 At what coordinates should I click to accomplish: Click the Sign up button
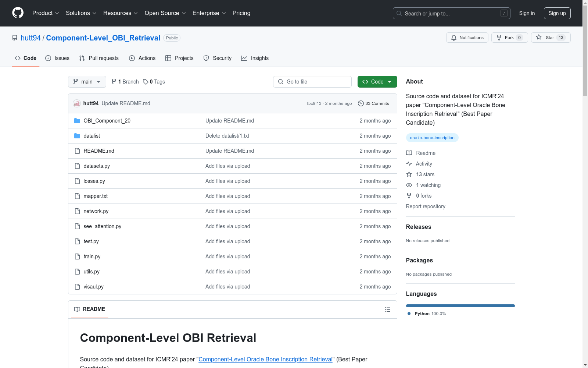(x=557, y=13)
